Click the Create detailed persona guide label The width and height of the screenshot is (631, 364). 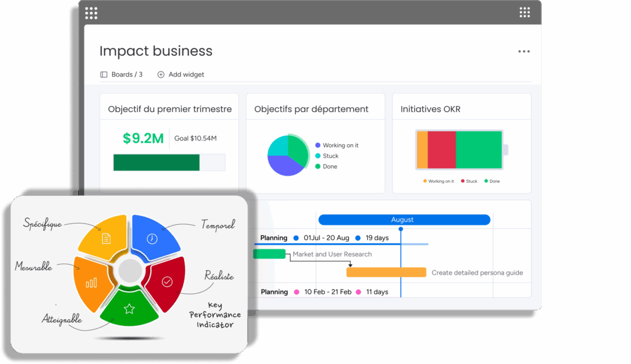[x=478, y=273]
